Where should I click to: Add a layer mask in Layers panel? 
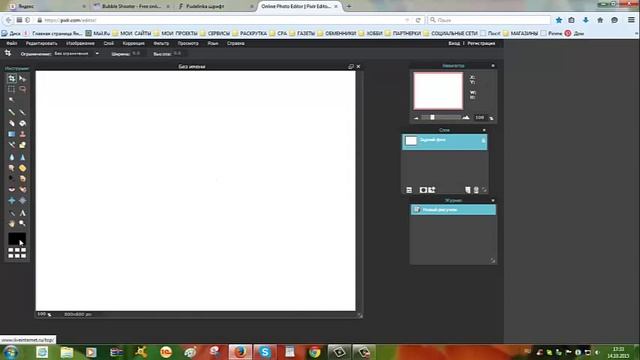click(423, 190)
